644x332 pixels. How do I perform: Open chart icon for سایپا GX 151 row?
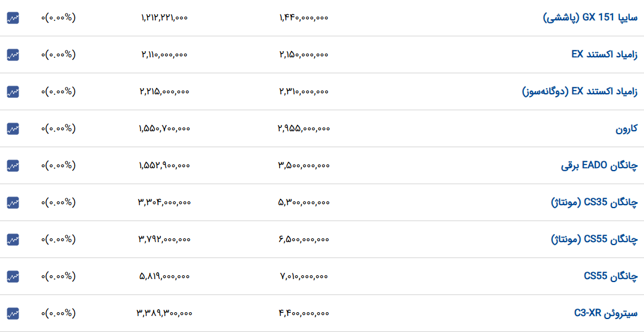tap(13, 18)
